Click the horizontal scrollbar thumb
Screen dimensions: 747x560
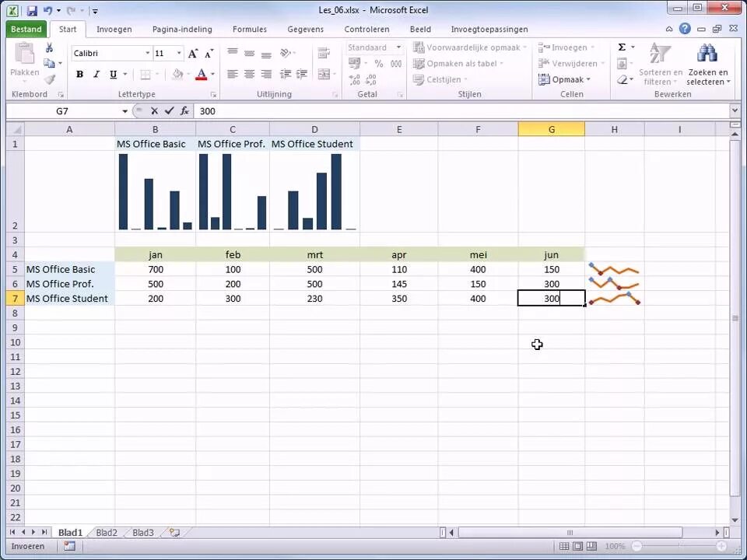pyautogui.click(x=570, y=532)
